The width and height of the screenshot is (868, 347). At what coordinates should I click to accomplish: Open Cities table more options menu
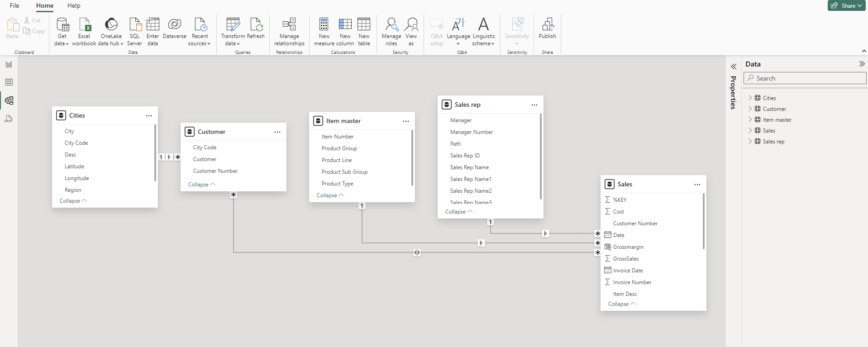point(149,116)
